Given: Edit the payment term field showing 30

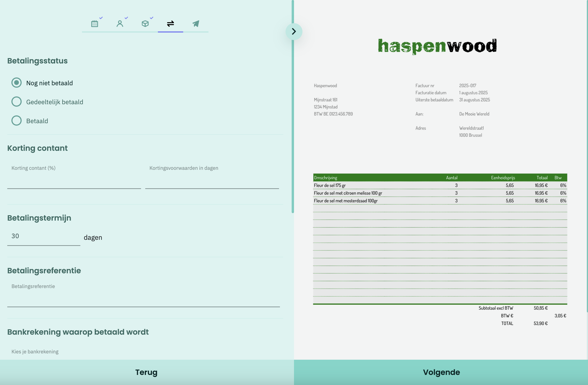Looking at the screenshot, I should [44, 237].
